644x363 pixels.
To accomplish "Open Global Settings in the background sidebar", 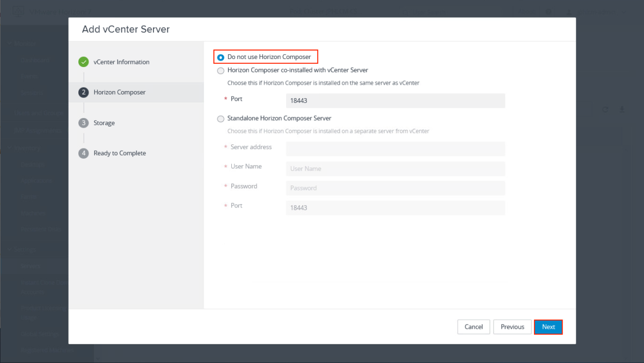I will coord(40,334).
